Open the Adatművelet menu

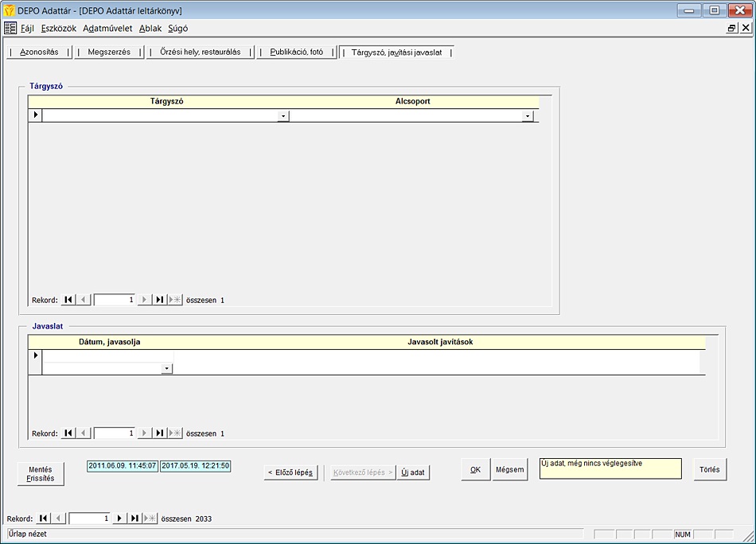107,28
